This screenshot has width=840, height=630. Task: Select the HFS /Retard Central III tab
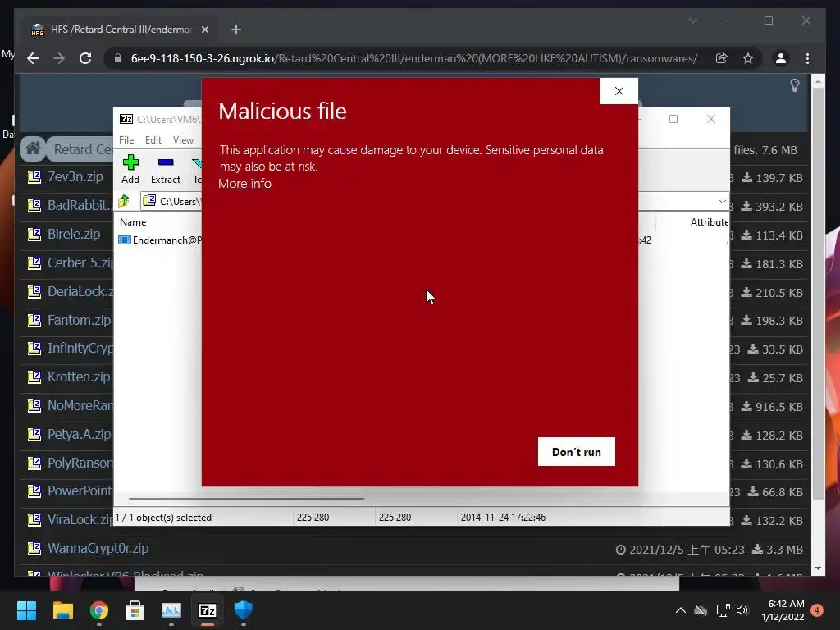click(121, 30)
